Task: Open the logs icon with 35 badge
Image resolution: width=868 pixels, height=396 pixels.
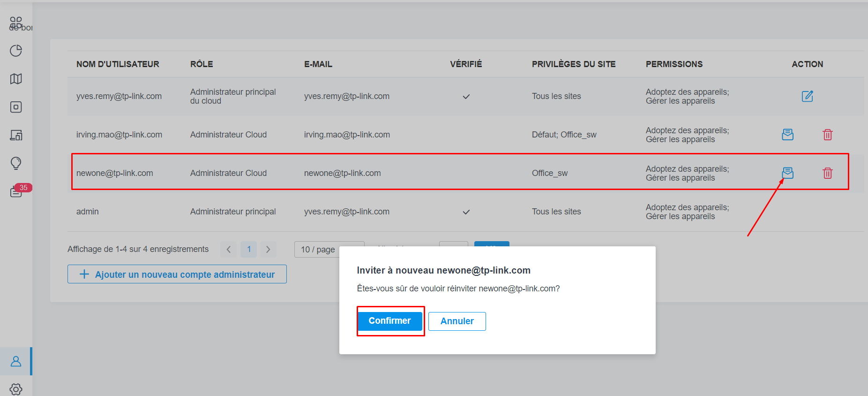Action: (x=16, y=191)
